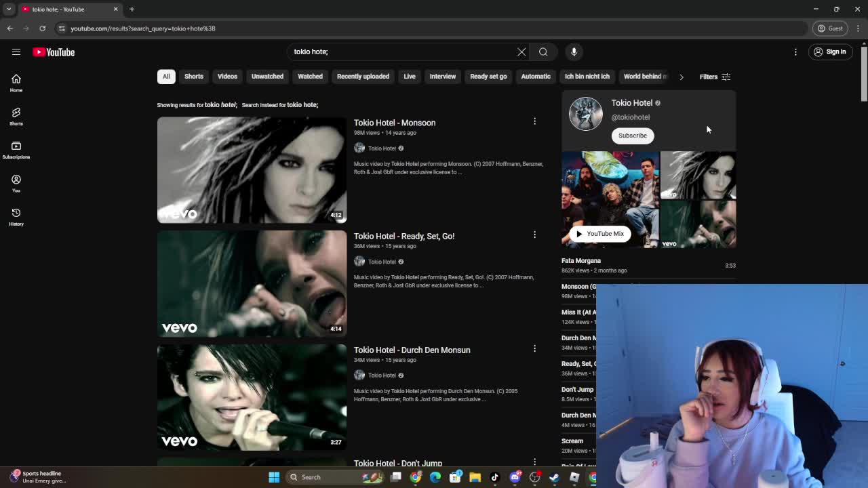Open Microsoft Edge from the taskbar

point(435,477)
